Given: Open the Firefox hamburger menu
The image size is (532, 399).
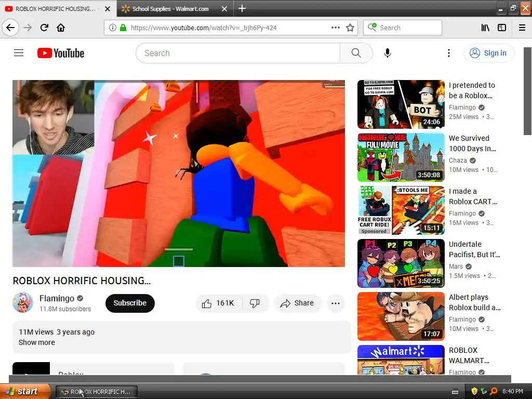Looking at the screenshot, I should pyautogui.click(x=522, y=28).
